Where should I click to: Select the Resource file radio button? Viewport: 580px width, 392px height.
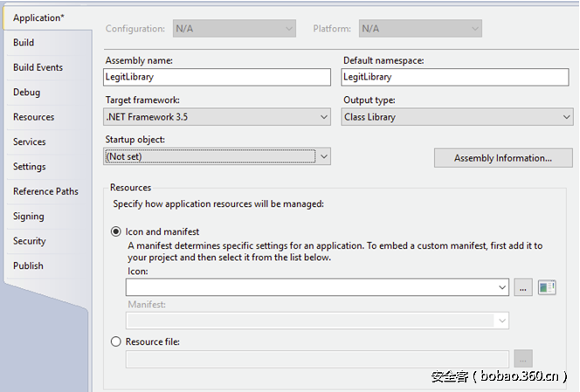(116, 342)
